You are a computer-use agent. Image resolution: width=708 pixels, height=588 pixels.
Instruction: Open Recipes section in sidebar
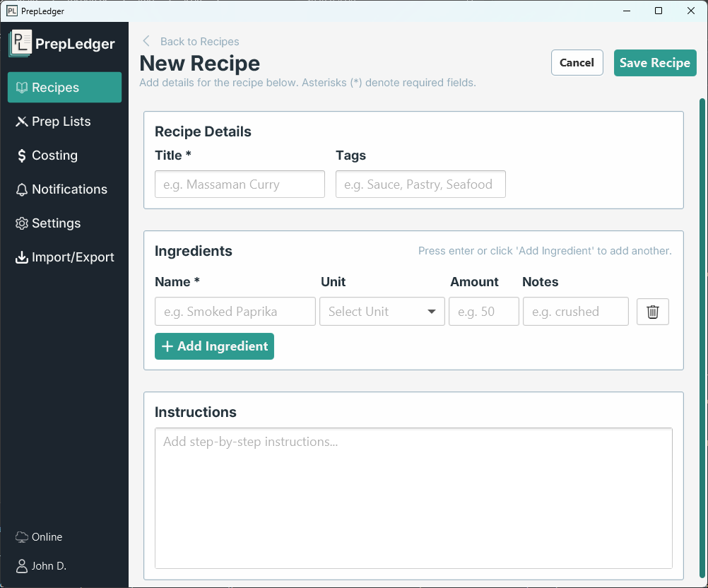pos(64,87)
